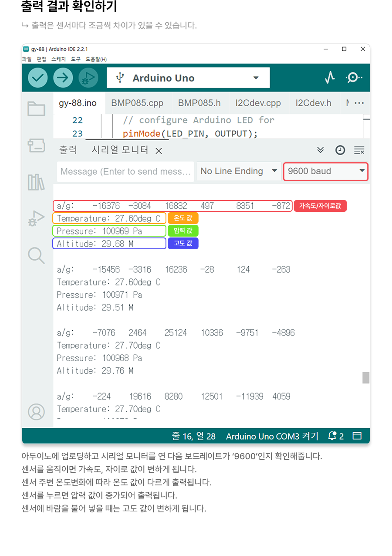The image size is (392, 556).
Task: Click the Verify checkmark button
Action: click(x=38, y=78)
